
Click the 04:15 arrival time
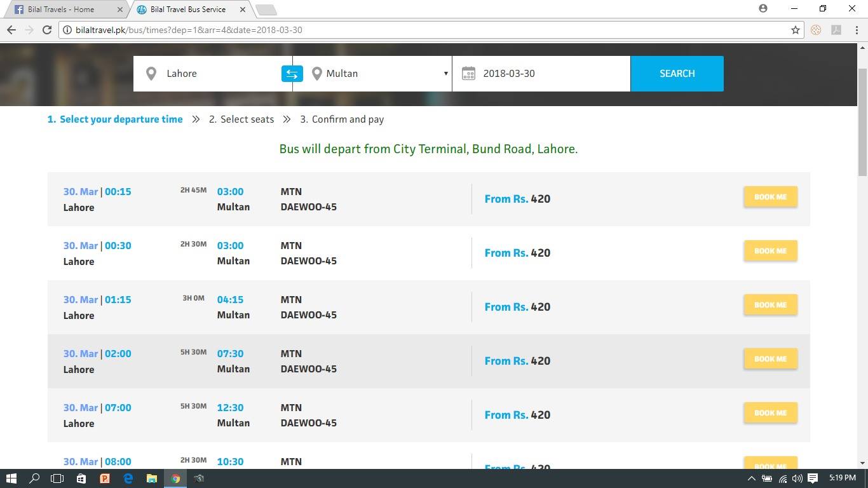(x=230, y=300)
